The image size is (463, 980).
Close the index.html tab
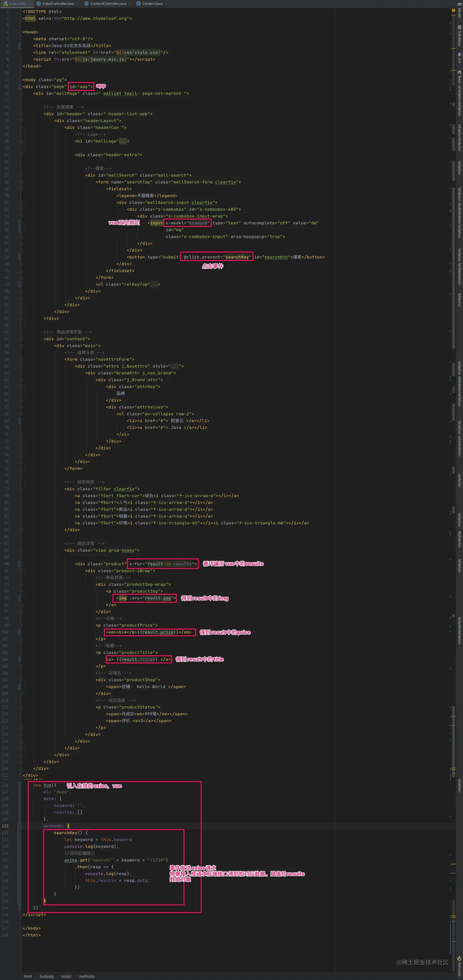[30, 4]
